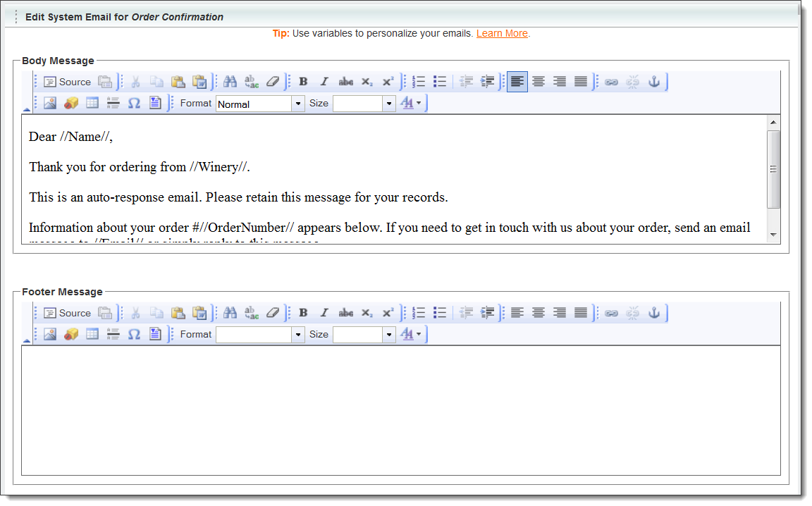Toggle italic formatting in Footer Message
The width and height of the screenshot is (812, 506).
pos(324,312)
